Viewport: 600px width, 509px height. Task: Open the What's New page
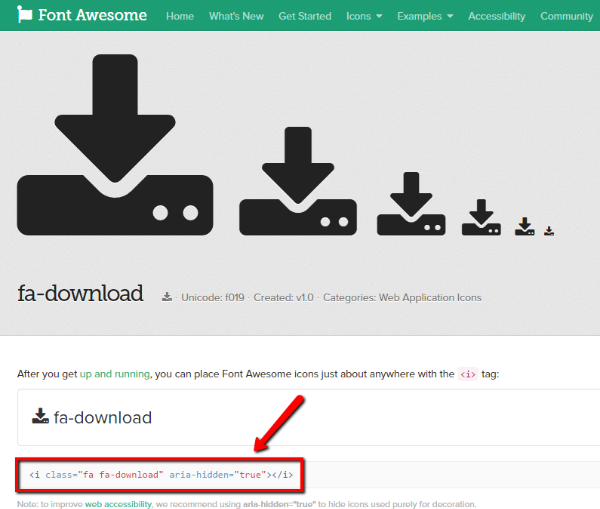click(x=236, y=16)
